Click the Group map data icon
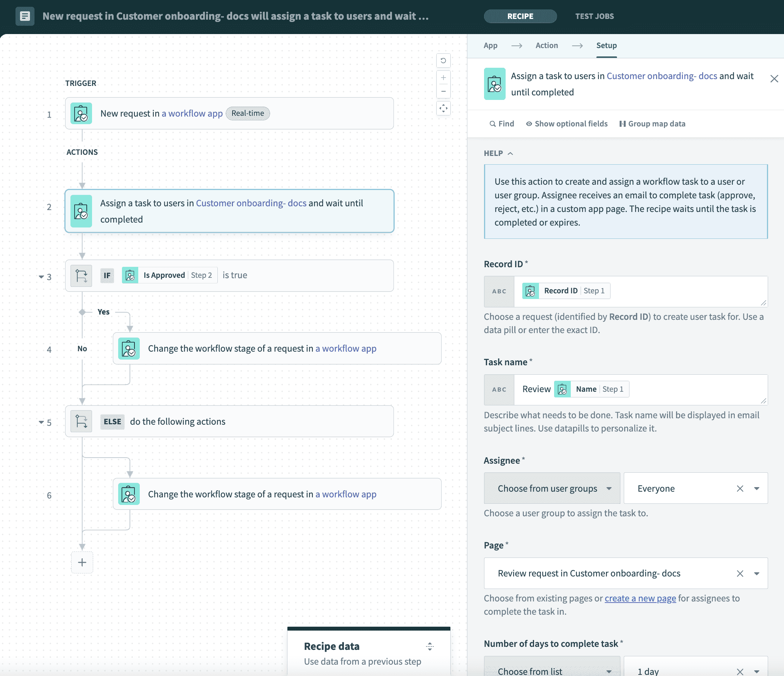The image size is (784, 676). (x=623, y=123)
